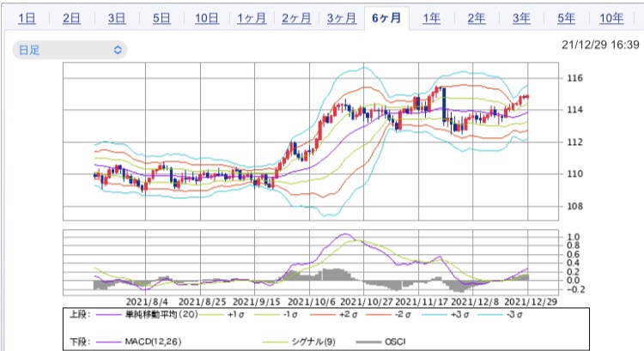Click the +1σ legend entry

[x=236, y=315]
